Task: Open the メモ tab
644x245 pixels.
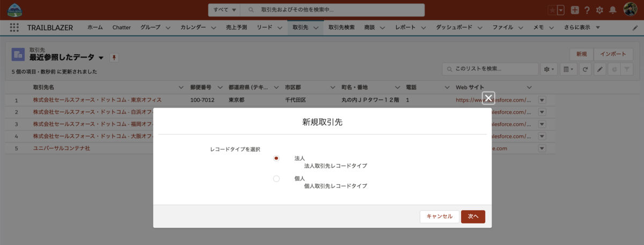Action: point(539,27)
